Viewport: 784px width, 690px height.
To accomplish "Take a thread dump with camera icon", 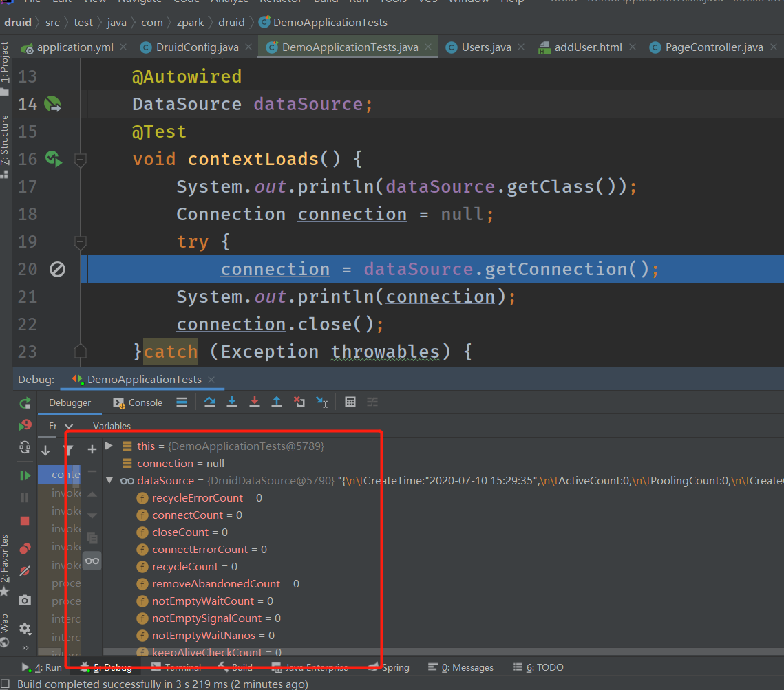I will 25,600.
